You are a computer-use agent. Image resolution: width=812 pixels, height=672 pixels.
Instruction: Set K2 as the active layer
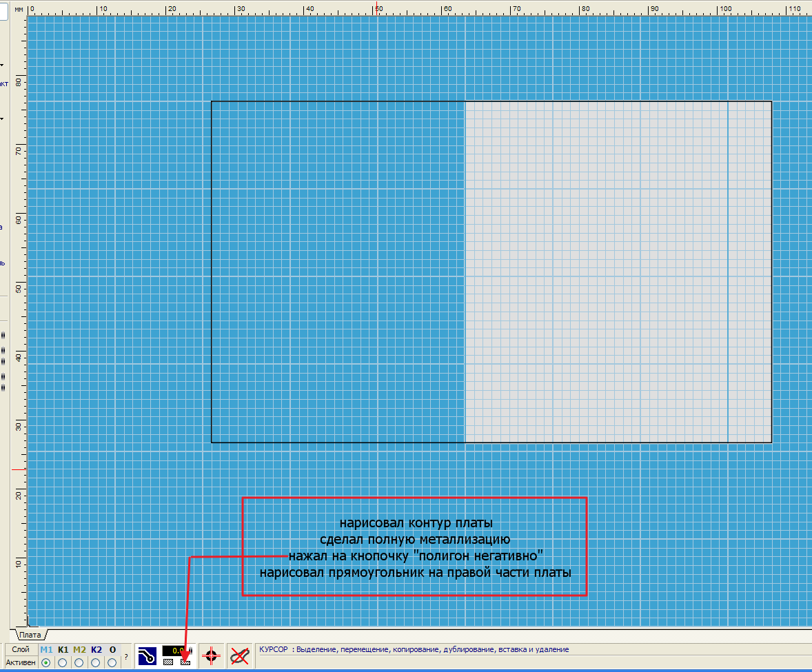(96, 662)
